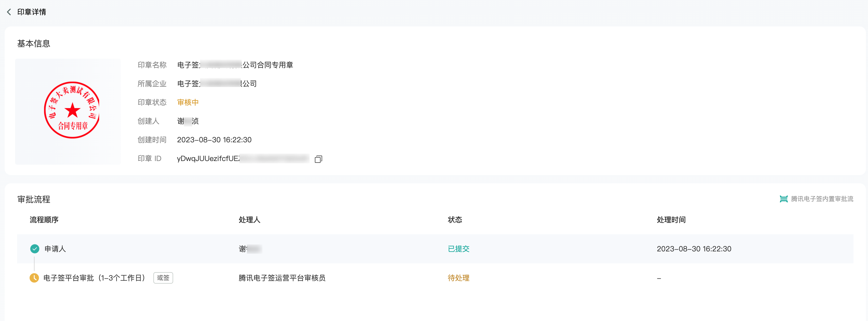Click the yellow clock icon for 电子签平台审批
The image size is (868, 321).
point(34,278)
